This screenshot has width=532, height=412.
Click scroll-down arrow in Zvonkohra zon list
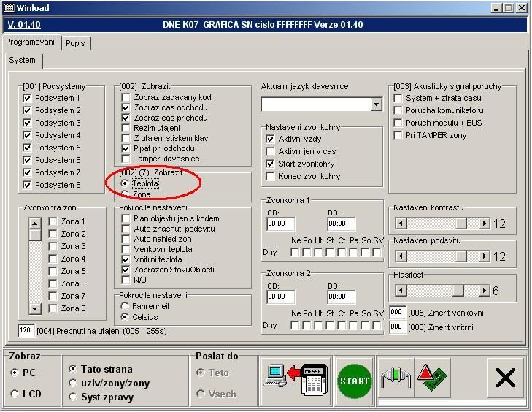click(x=35, y=309)
